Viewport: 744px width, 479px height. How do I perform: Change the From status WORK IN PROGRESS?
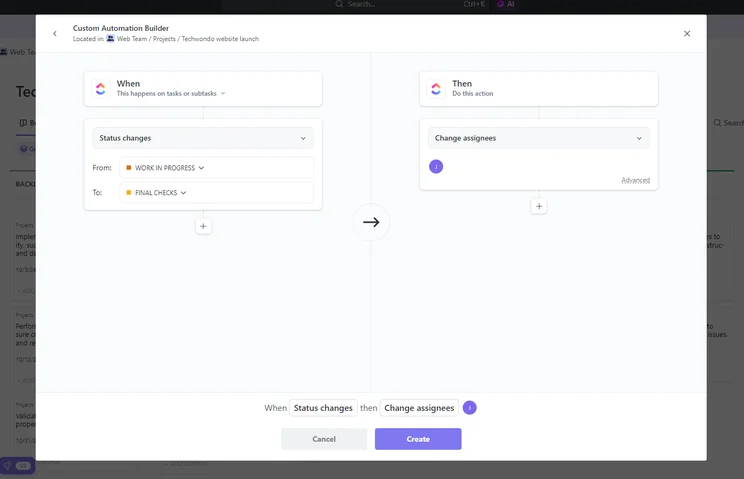coord(216,168)
